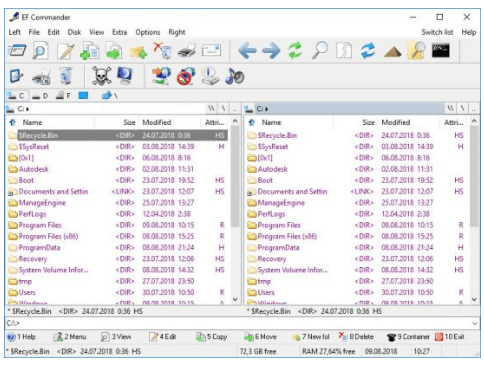Click the blue sync arrows icon

[x=368, y=51]
